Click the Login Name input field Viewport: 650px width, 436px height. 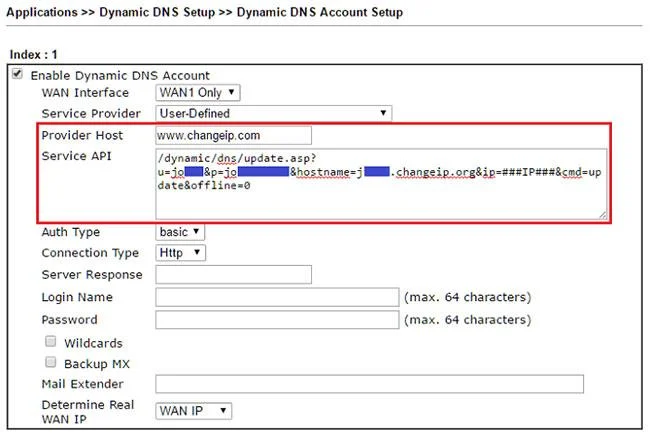click(277, 297)
